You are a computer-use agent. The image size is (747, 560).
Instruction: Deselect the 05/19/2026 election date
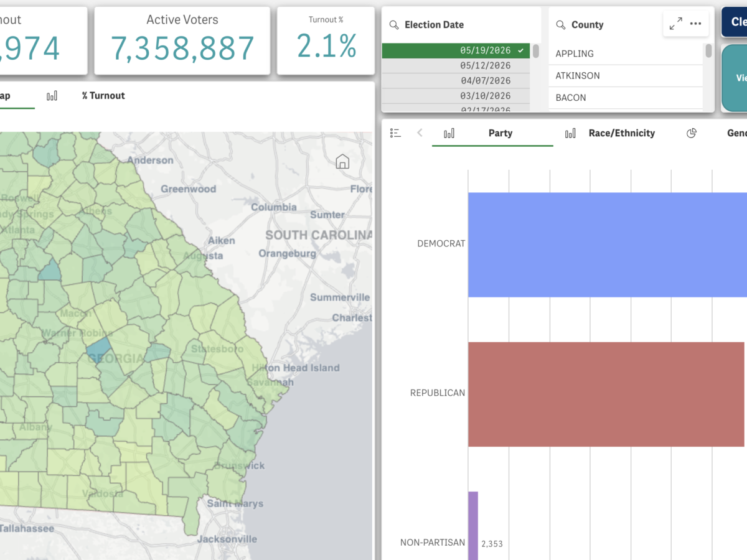click(x=456, y=50)
